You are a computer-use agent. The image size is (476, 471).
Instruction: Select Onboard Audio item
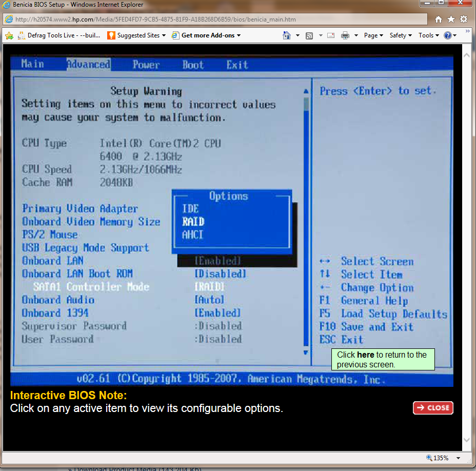point(58,300)
